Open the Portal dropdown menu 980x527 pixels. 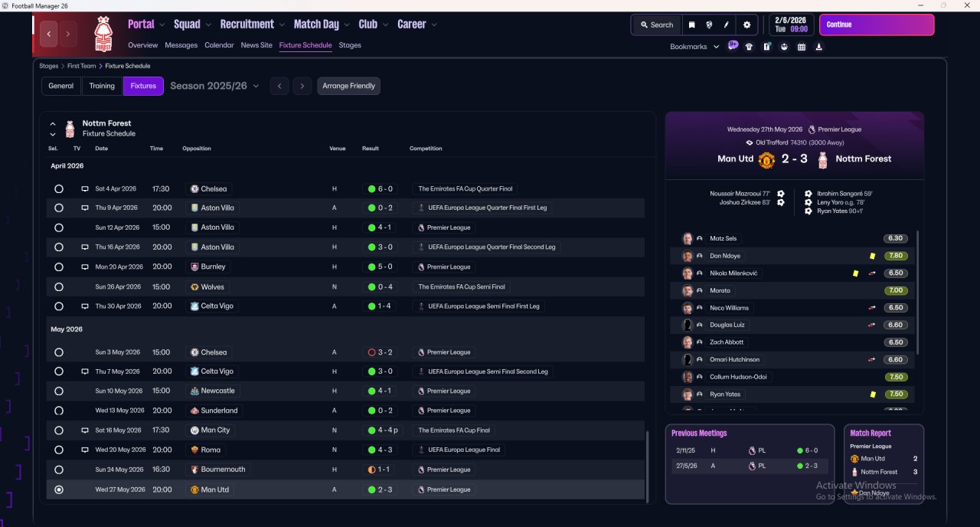pyautogui.click(x=146, y=25)
